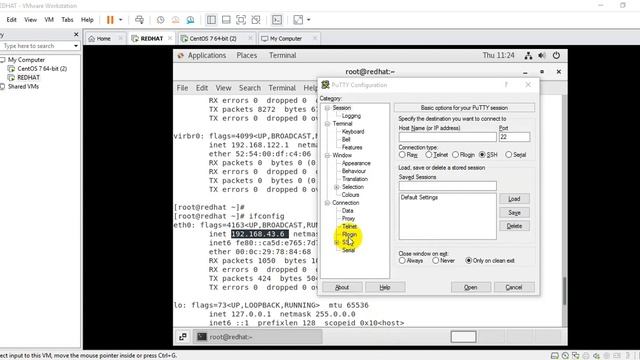Open VMware Help menu
Viewport: 640px width, 360px height.
[87, 20]
